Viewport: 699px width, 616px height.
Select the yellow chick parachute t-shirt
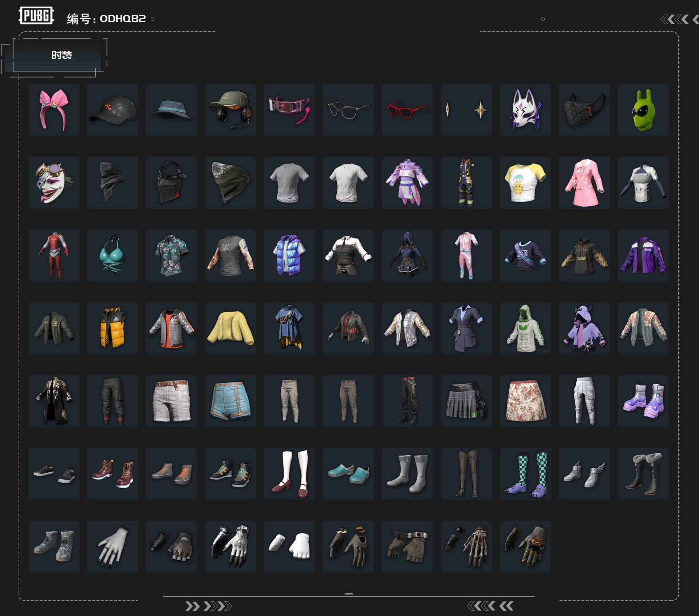point(525,183)
